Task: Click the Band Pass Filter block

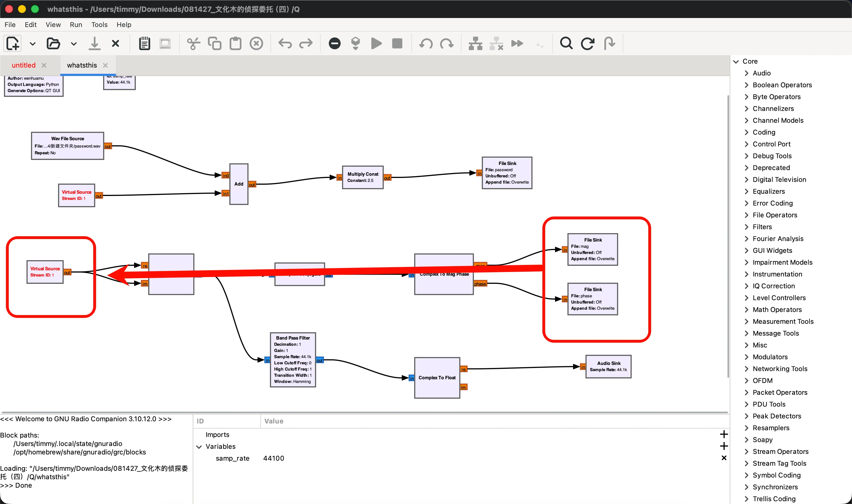Action: (293, 360)
